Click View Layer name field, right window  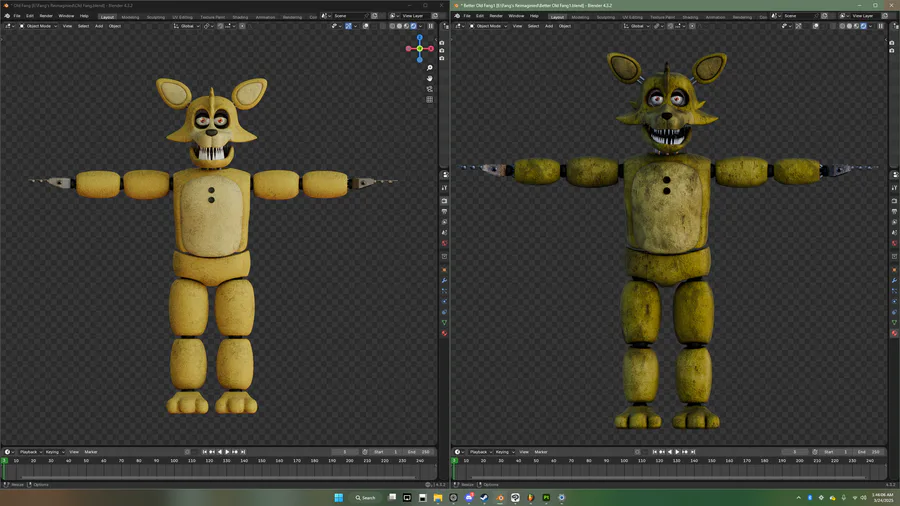coord(866,16)
